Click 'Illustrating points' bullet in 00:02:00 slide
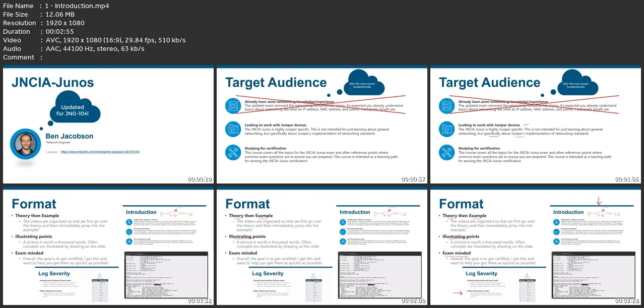Screen dimensions: 644x308 pyautogui.click(x=247, y=236)
